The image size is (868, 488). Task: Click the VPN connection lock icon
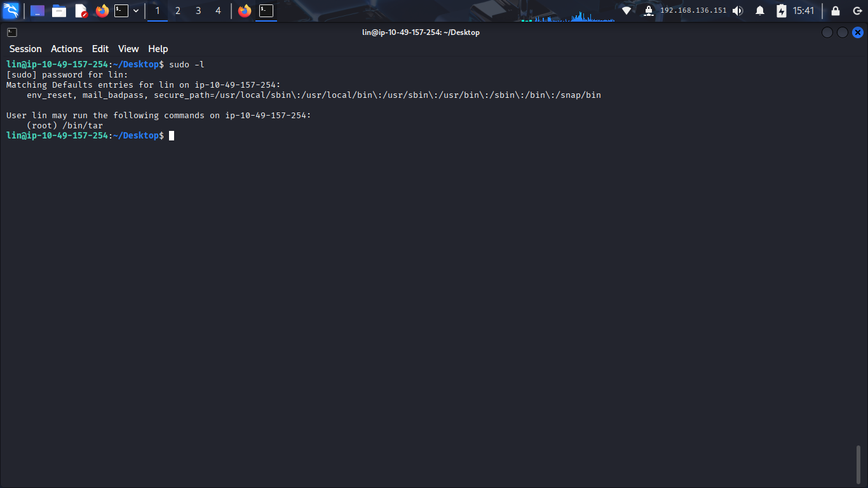pyautogui.click(x=648, y=11)
